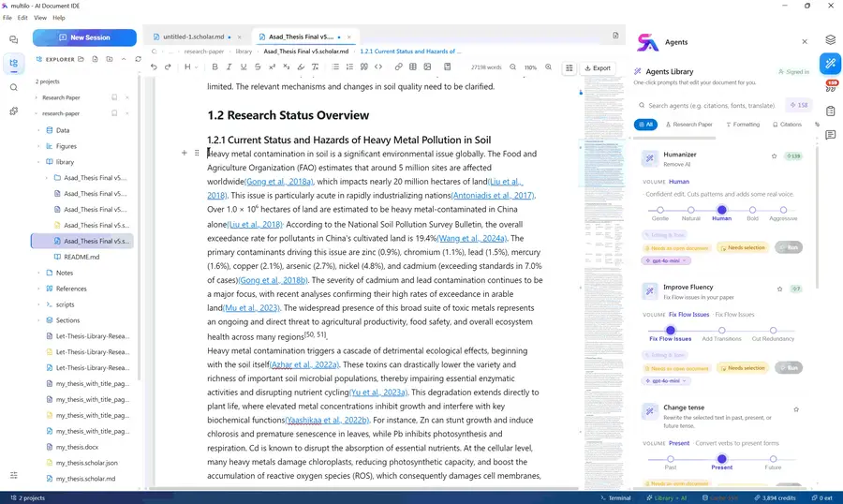This screenshot has width=843, height=504.
Task: Open the extensions puzzle icon in activity bar
Action: pyautogui.click(x=14, y=111)
